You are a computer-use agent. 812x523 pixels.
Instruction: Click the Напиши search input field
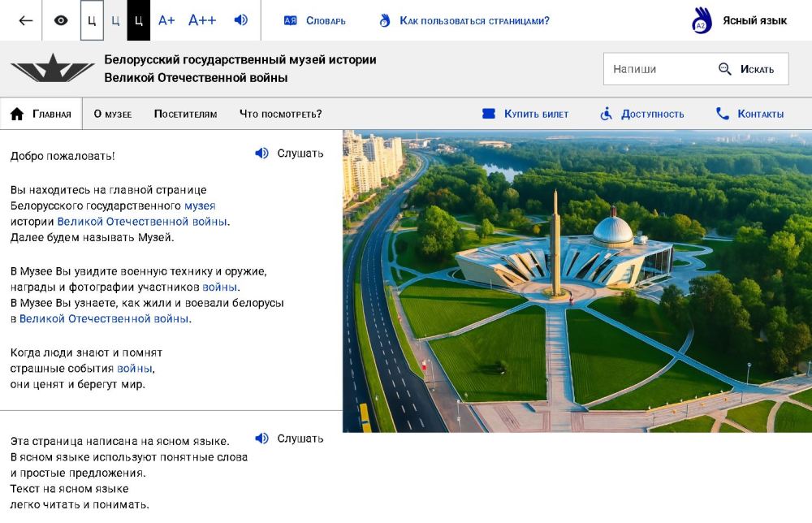click(x=658, y=69)
